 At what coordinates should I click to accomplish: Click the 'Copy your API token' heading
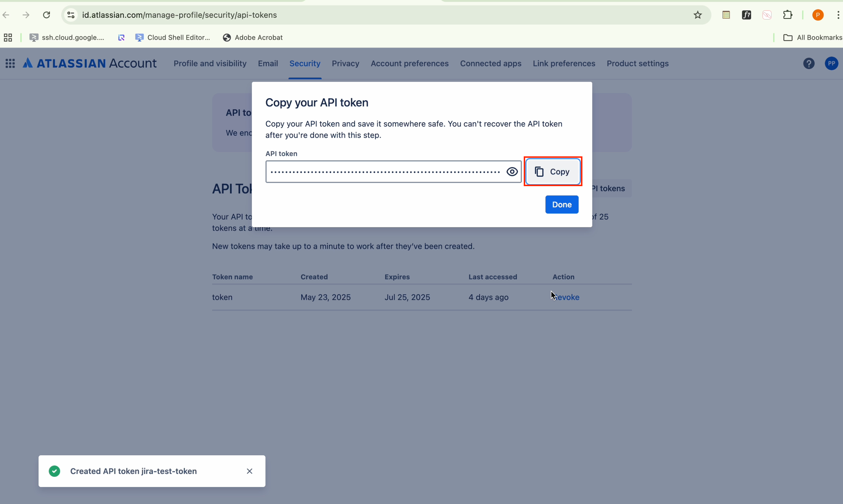pyautogui.click(x=317, y=103)
